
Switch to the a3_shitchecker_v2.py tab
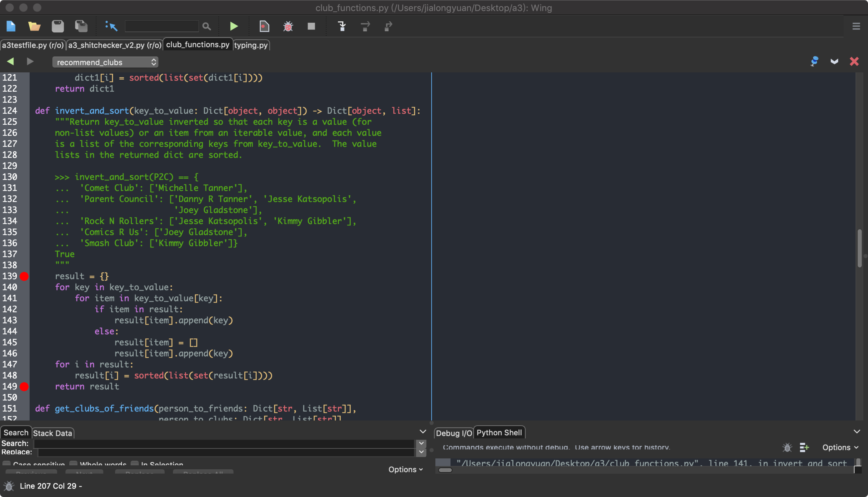tap(115, 45)
